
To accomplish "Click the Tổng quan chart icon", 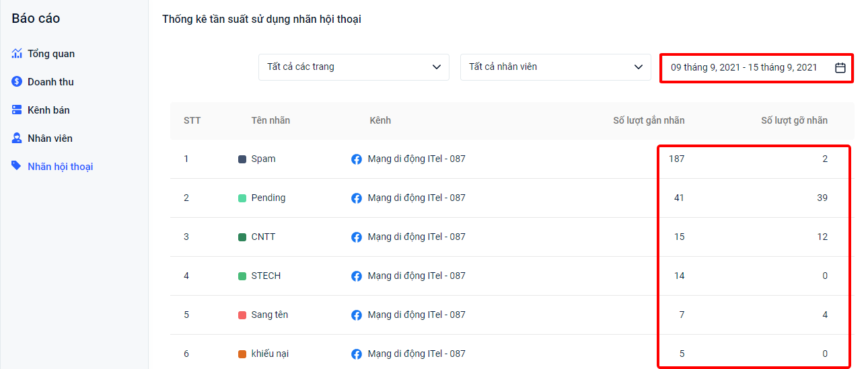I will 17,53.
